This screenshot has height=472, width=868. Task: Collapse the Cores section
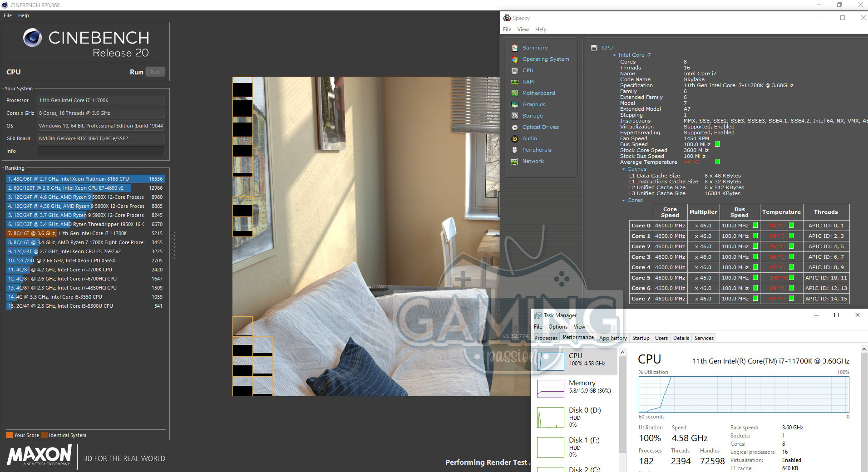[623, 200]
